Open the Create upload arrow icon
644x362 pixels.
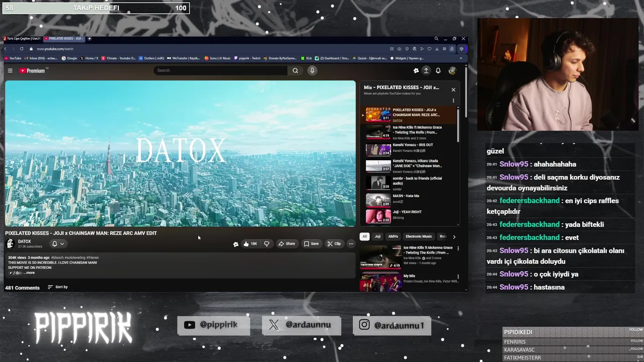click(426, 71)
